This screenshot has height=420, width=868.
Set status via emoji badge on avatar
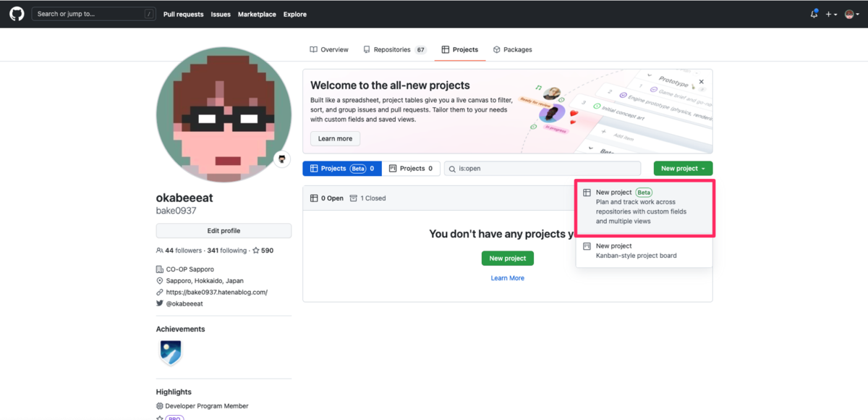[281, 159]
